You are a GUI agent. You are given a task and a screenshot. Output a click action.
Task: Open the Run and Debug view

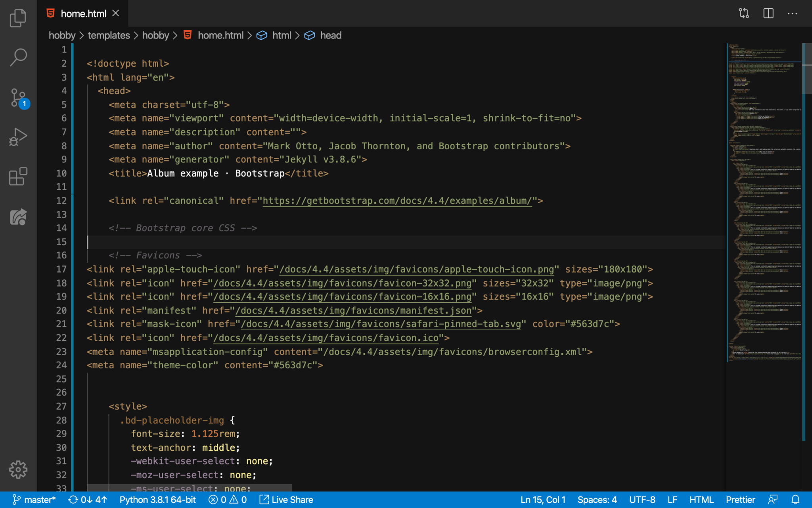click(x=18, y=137)
